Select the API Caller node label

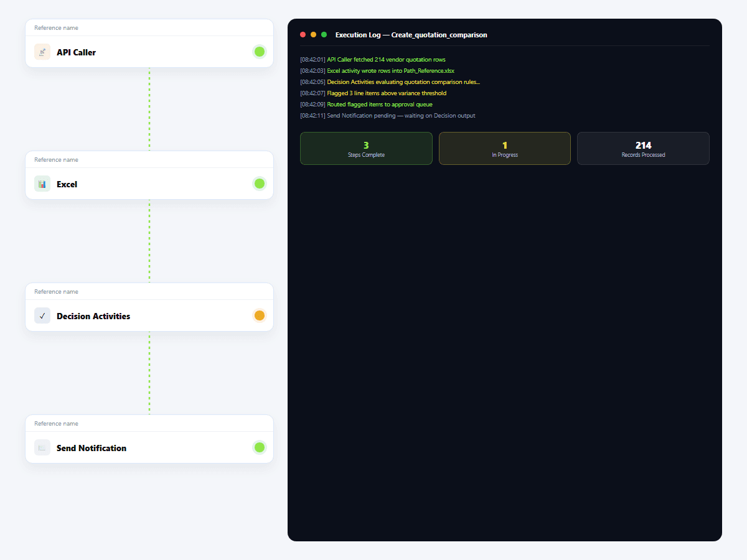76,52
